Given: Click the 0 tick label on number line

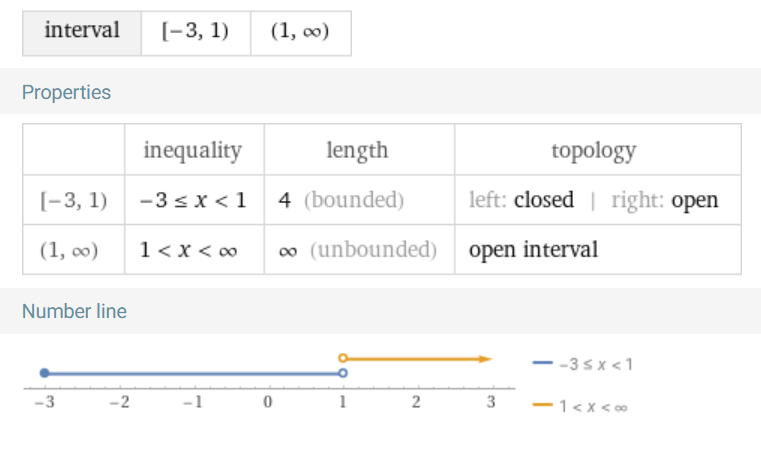Looking at the screenshot, I should (x=267, y=402).
